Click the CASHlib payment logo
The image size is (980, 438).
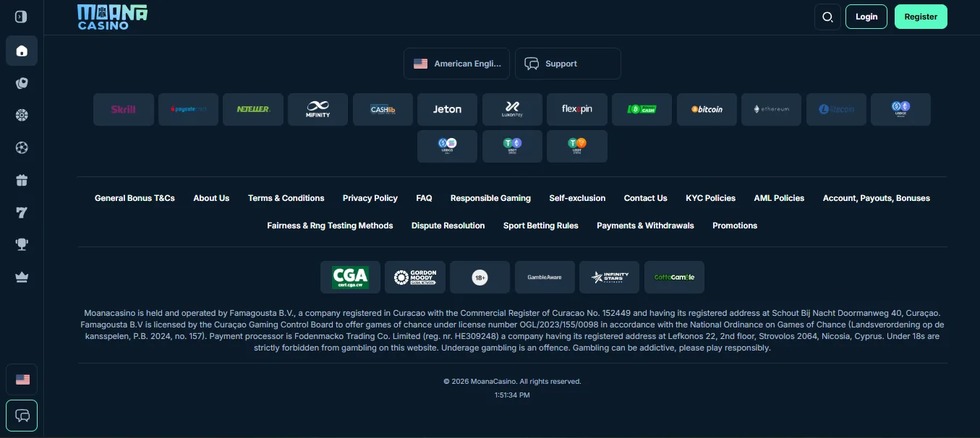click(x=383, y=109)
